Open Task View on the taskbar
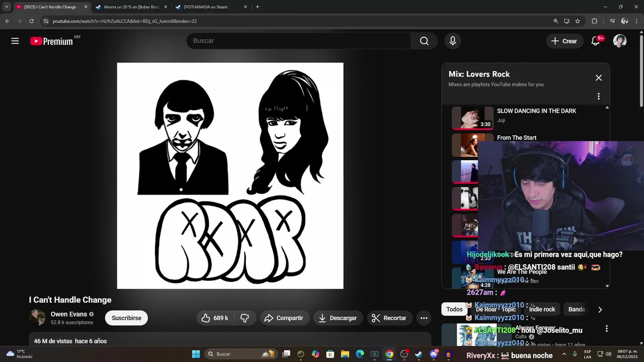The height and width of the screenshot is (362, 644). [286, 354]
